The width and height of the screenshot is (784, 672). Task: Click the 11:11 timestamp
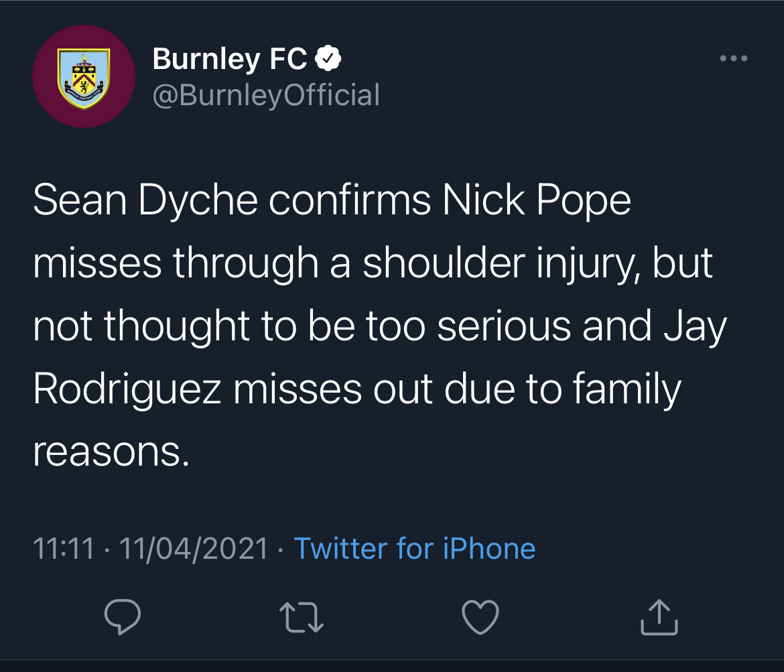(64, 549)
